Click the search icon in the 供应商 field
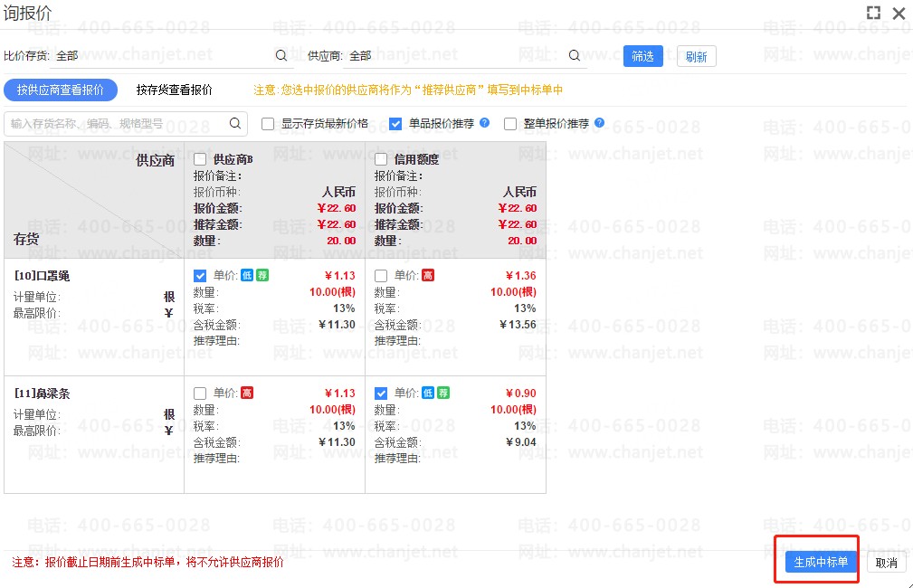This screenshot has width=913, height=588. (574, 55)
